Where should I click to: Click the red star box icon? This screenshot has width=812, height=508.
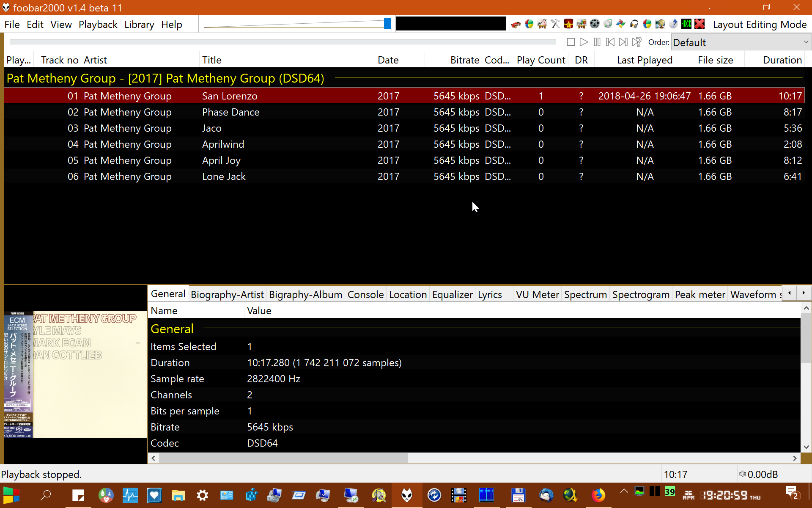click(568, 24)
